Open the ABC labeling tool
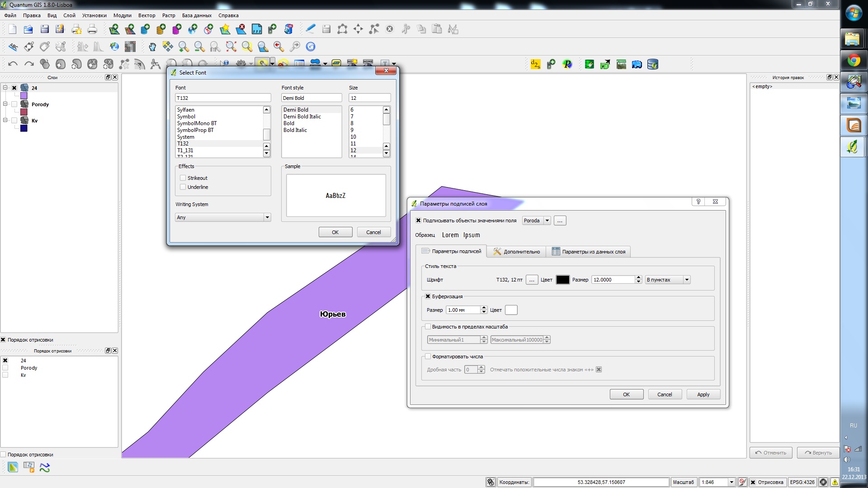The image size is (868, 488). pyautogui.click(x=13, y=47)
